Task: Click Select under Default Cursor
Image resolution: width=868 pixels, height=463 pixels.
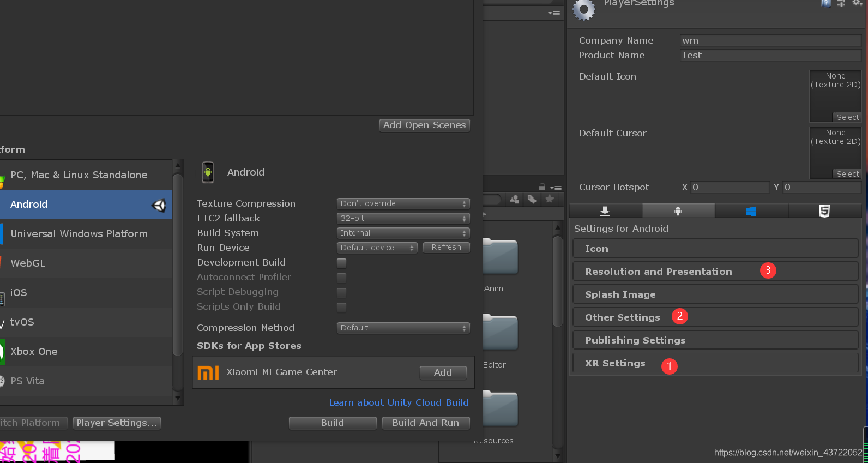Action: click(x=847, y=174)
